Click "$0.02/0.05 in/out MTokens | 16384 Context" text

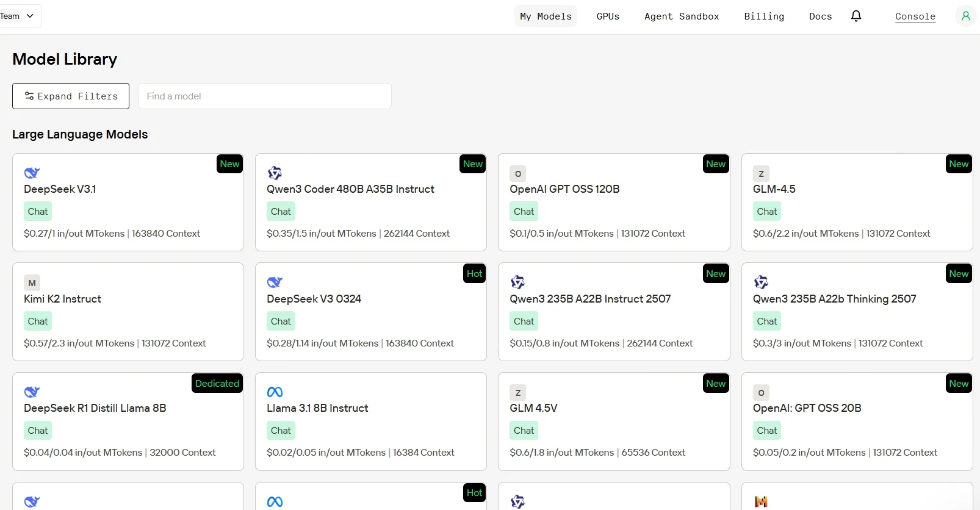point(361,453)
